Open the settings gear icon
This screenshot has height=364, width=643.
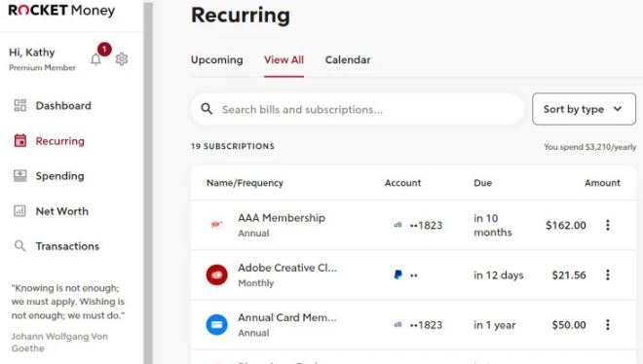(122, 59)
